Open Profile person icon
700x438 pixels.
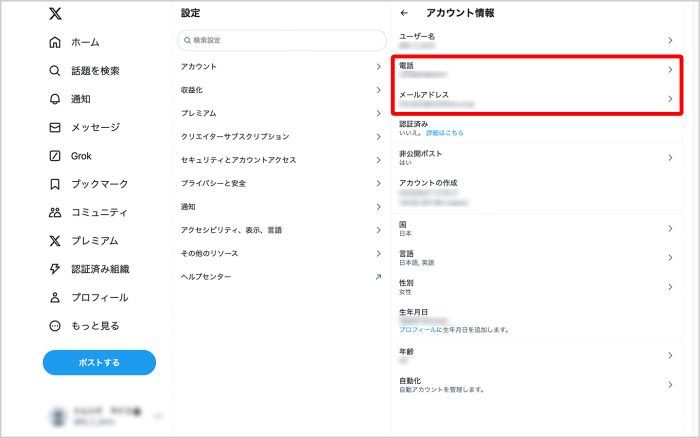tap(55, 297)
